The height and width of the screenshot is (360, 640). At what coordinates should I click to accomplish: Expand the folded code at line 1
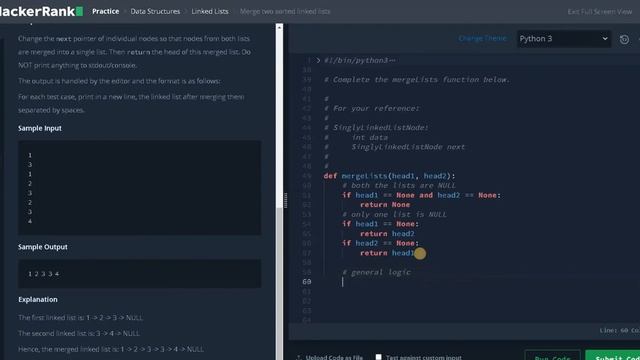318,60
